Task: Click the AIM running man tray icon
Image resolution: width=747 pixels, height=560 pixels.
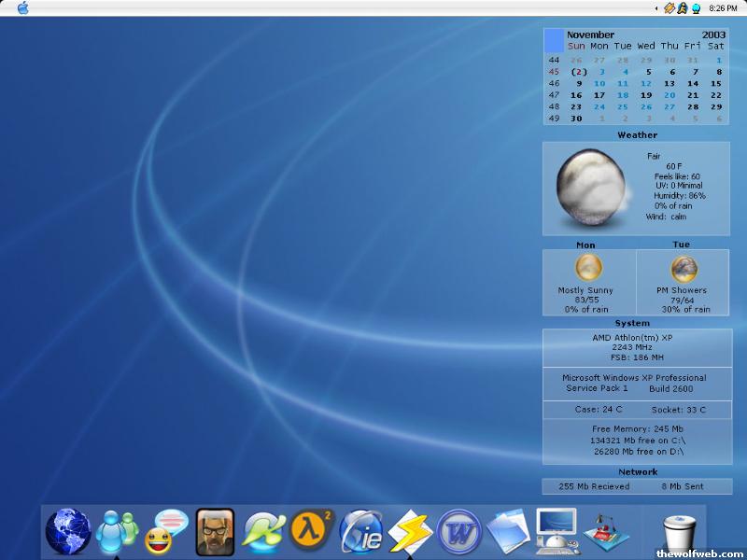Action: click(683, 8)
